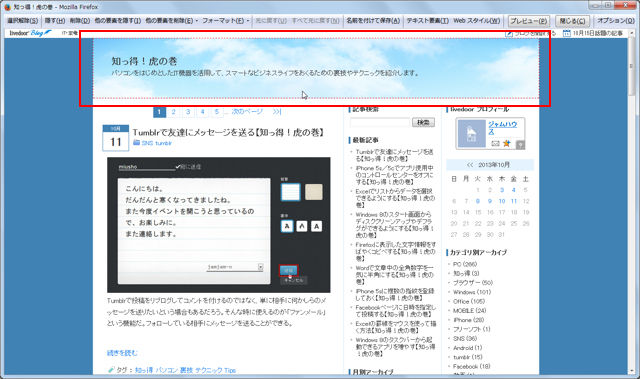Go to pagination page 3
Image resolution: width=640 pixels, height=379 pixels.
pos(188,111)
